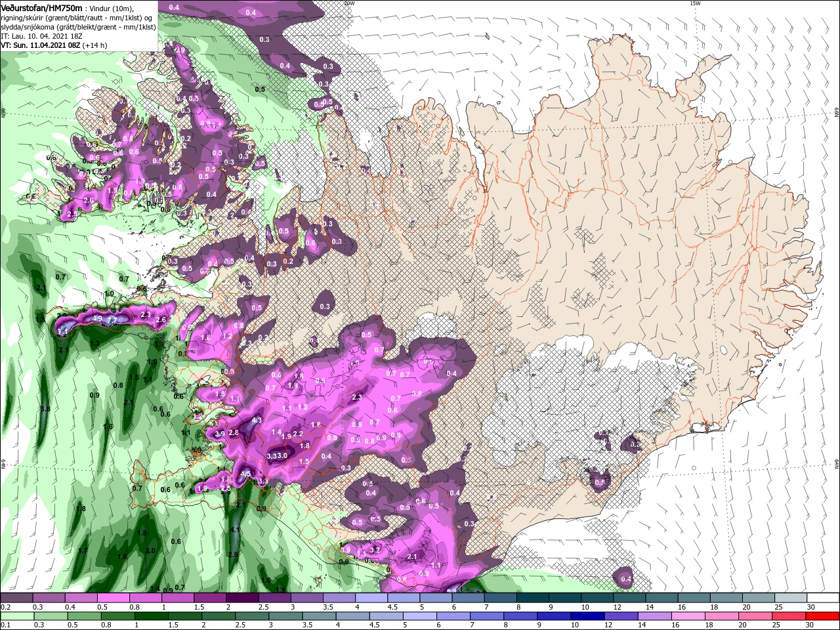This screenshot has height=630, width=840.
Task: Pick the bright pink 0.5 snow swatch
Action: point(113,598)
